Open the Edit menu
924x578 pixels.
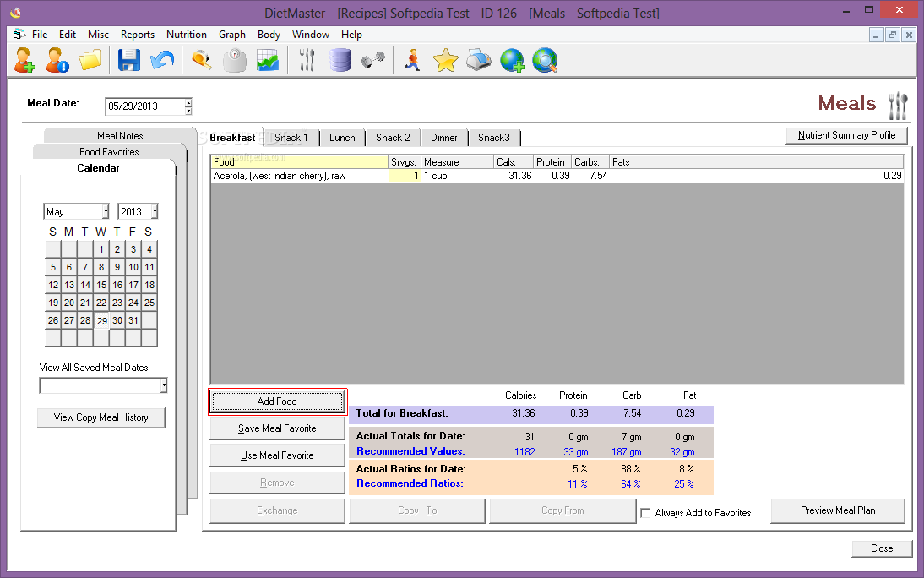pos(68,34)
